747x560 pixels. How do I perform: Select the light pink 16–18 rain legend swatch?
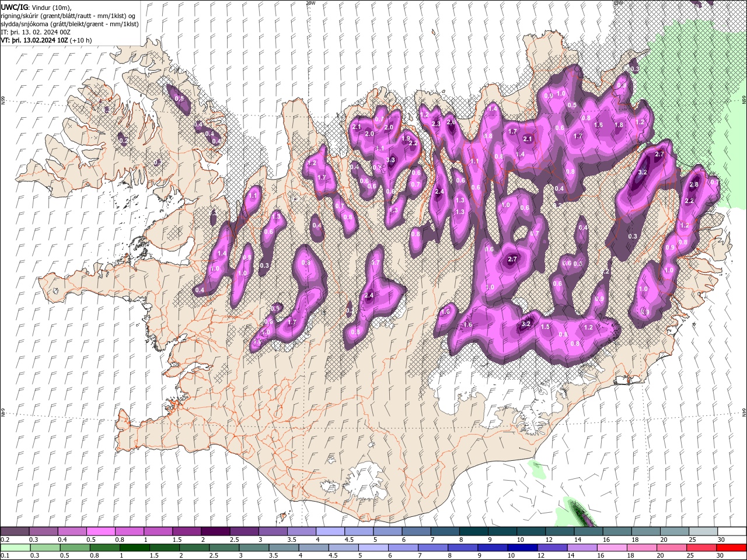[x=612, y=548]
